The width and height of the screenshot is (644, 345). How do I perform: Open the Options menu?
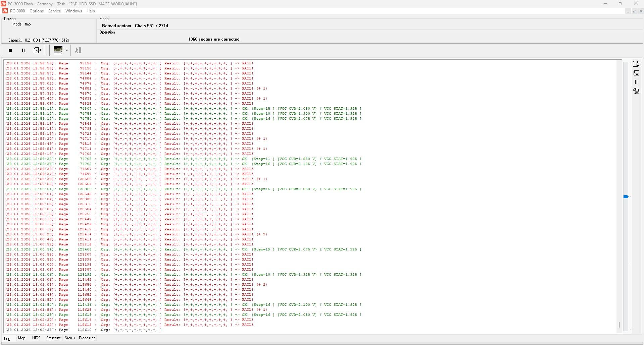click(37, 11)
